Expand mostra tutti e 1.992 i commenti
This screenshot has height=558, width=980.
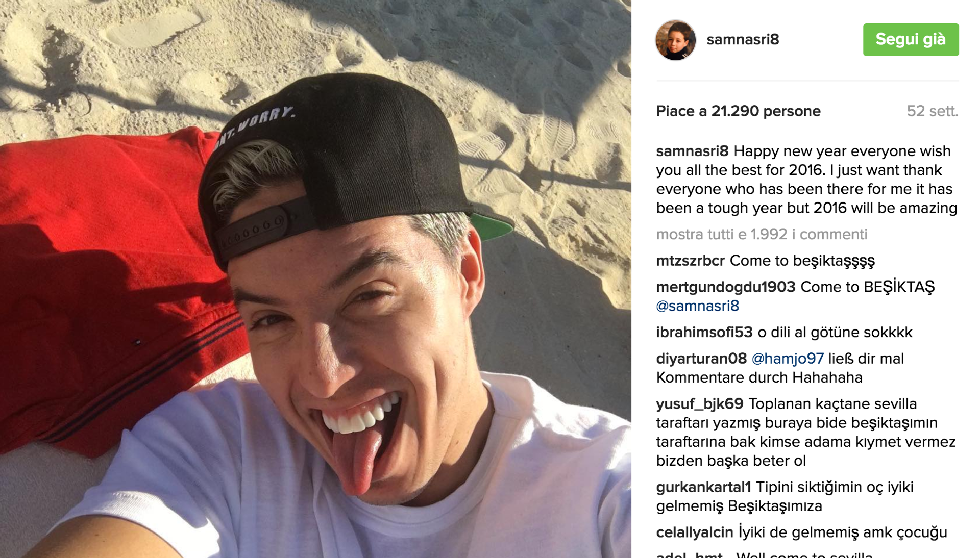[762, 234]
